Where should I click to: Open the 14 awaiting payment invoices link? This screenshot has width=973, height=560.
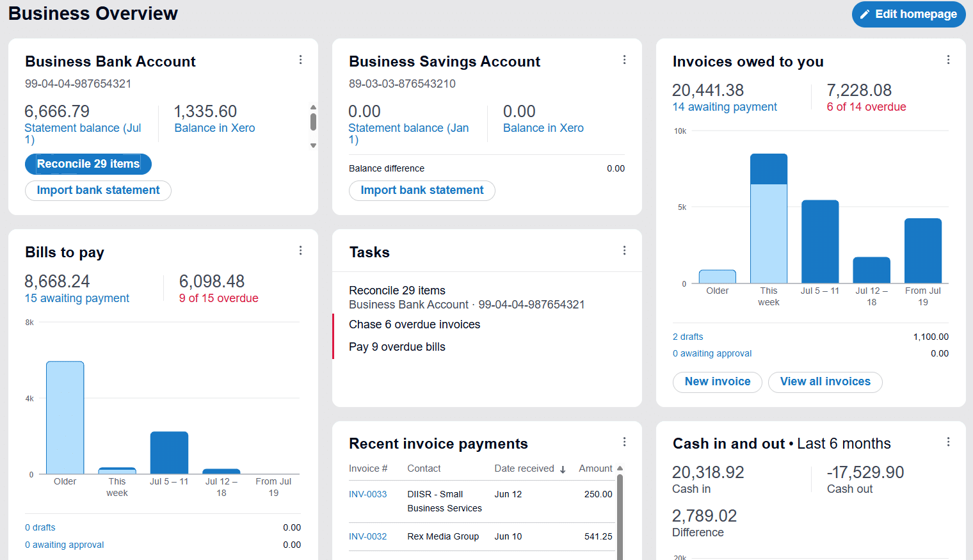725,107
